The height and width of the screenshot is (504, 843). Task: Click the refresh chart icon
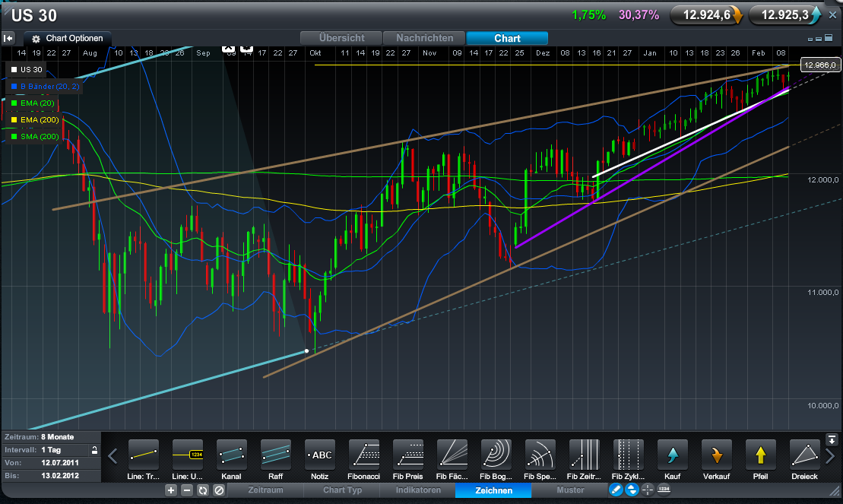click(x=203, y=490)
